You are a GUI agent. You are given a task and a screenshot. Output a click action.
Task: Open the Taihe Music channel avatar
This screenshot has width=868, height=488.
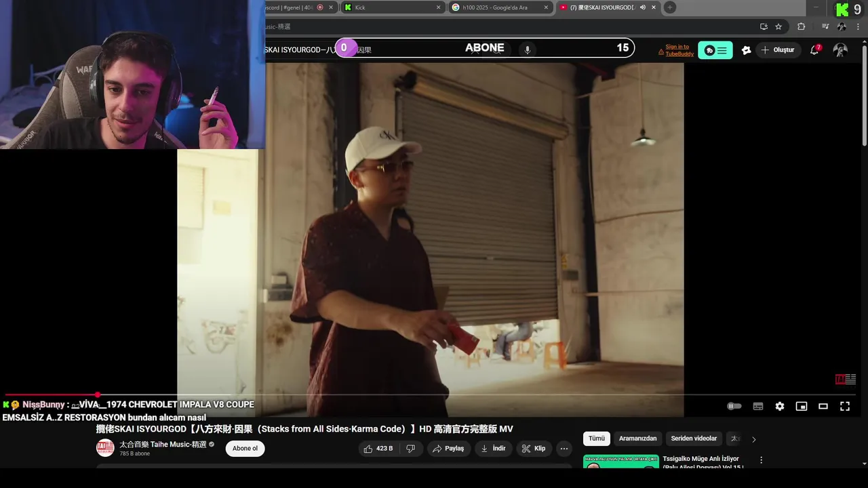click(x=105, y=448)
